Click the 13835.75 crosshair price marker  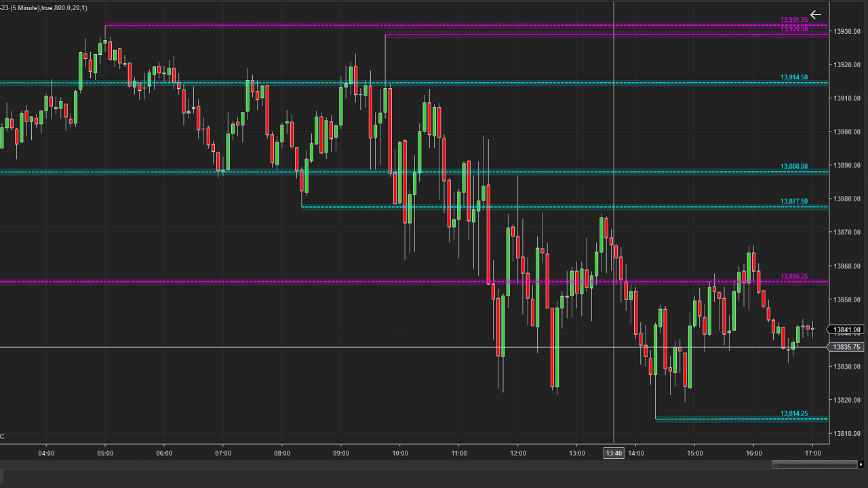[846, 347]
